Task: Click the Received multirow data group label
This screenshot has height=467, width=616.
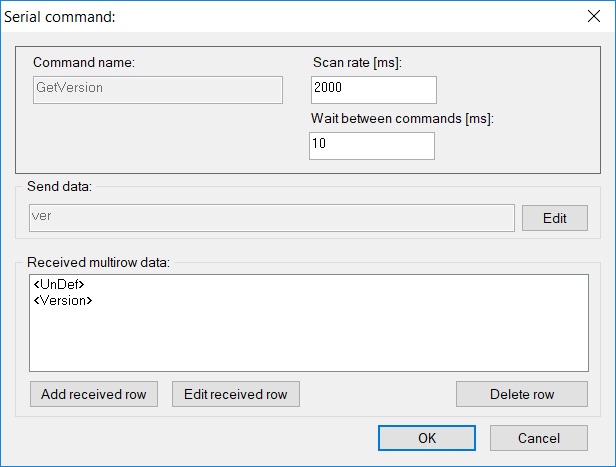Action: [98, 262]
